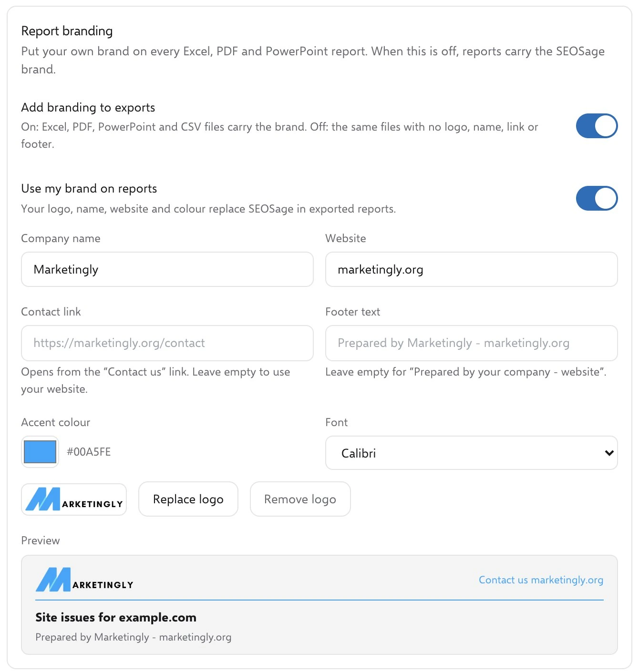Open the Accent colour swatch picker
This screenshot has width=639, height=672.
click(40, 452)
